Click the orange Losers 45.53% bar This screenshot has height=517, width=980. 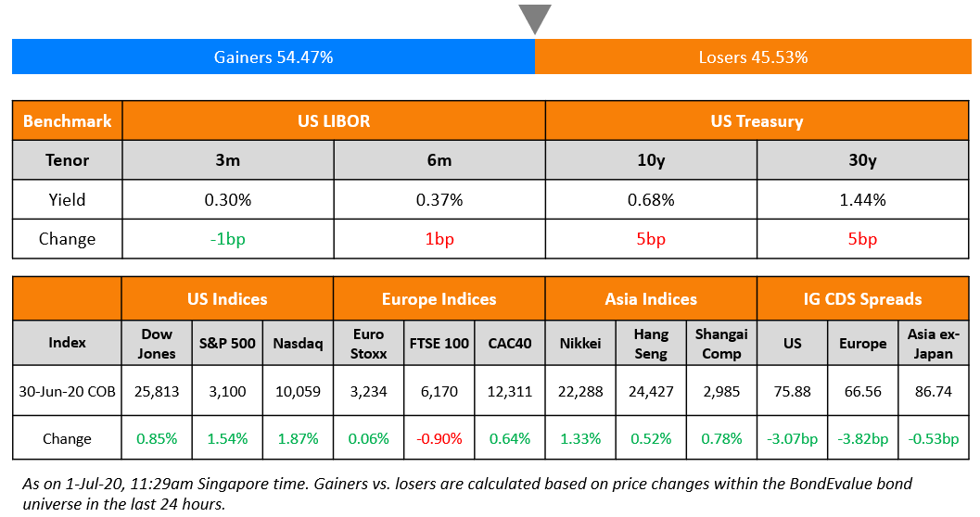(753, 57)
